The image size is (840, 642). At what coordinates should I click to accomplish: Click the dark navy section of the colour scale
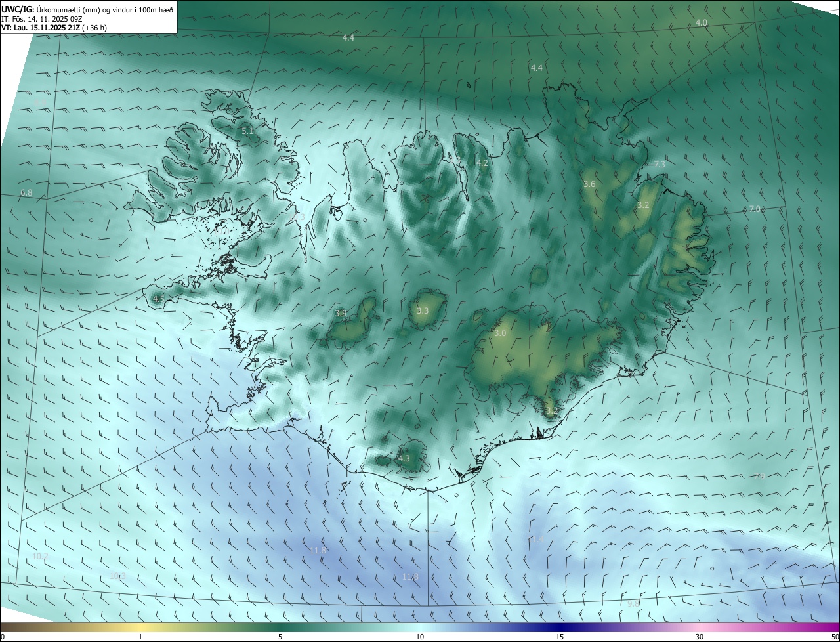click(560, 627)
